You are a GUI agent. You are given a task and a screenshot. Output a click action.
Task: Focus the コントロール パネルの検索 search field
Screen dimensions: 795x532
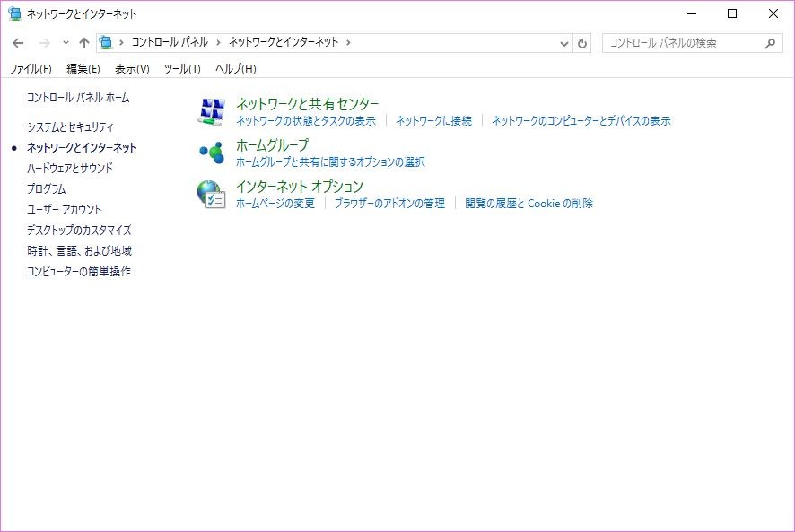(682, 43)
